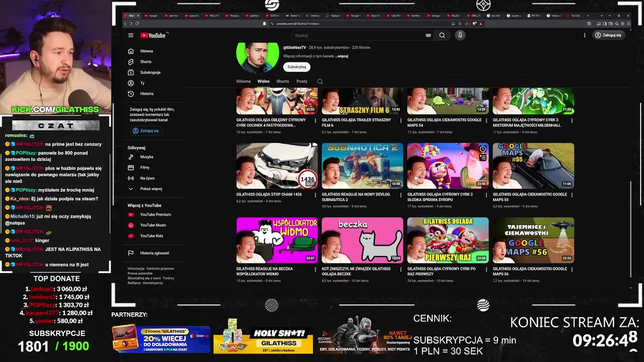Select the channel Wideo tab

point(264,81)
